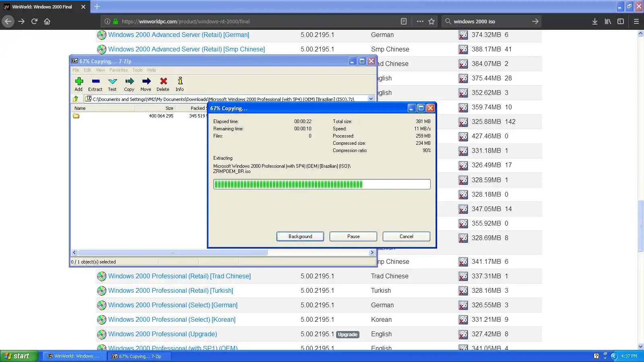The height and width of the screenshot is (362, 644).
Task: Open the browser downloads panel
Action: coord(594,21)
